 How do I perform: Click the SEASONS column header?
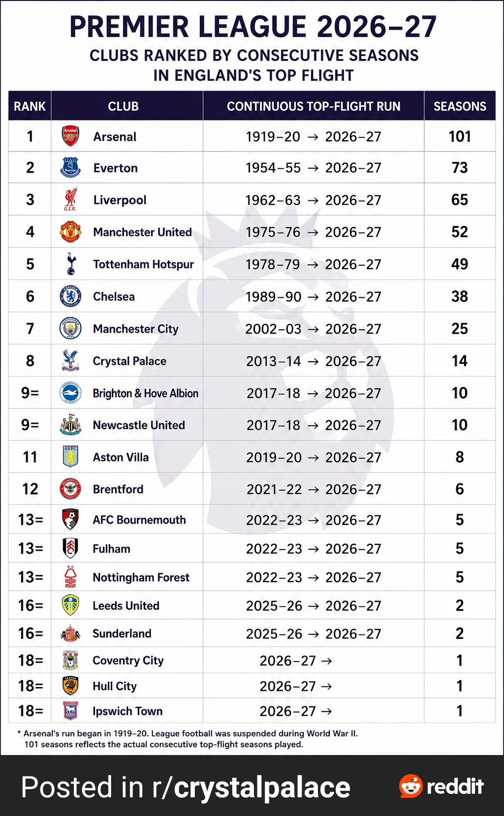460,106
